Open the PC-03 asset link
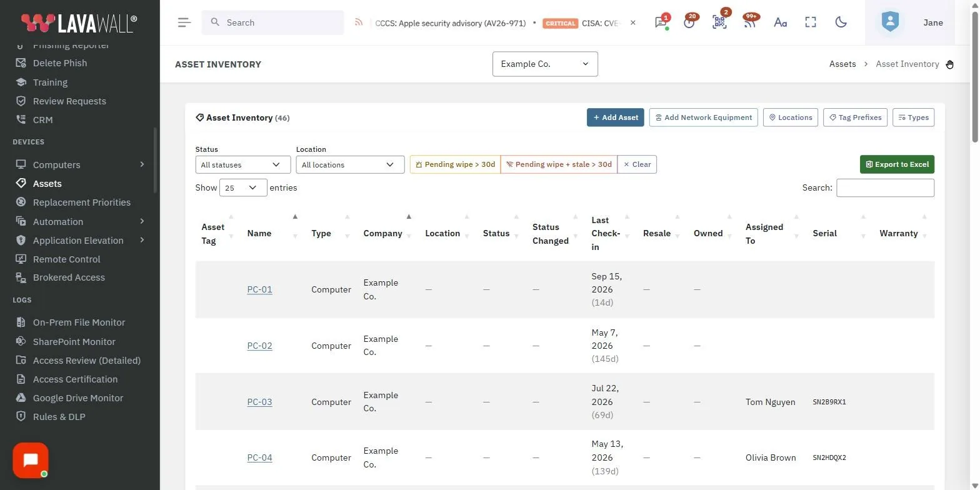The height and width of the screenshot is (490, 980). [259, 402]
